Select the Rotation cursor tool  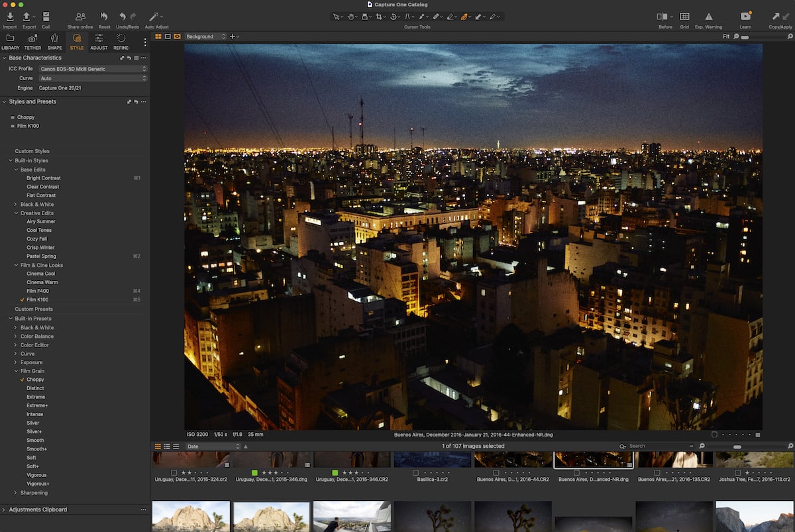pyautogui.click(x=394, y=17)
